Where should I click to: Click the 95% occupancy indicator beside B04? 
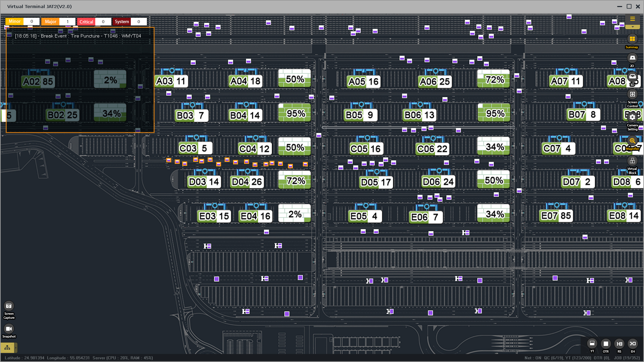click(x=294, y=114)
